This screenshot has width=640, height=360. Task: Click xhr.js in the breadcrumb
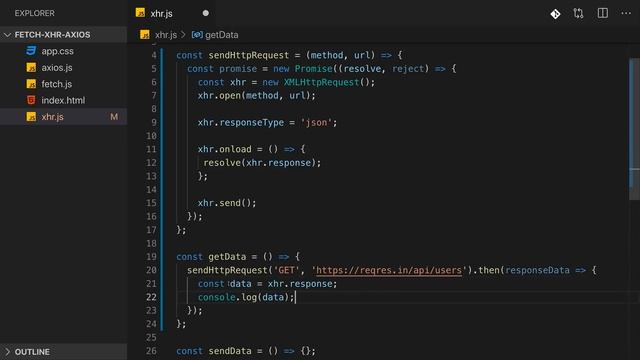click(166, 35)
